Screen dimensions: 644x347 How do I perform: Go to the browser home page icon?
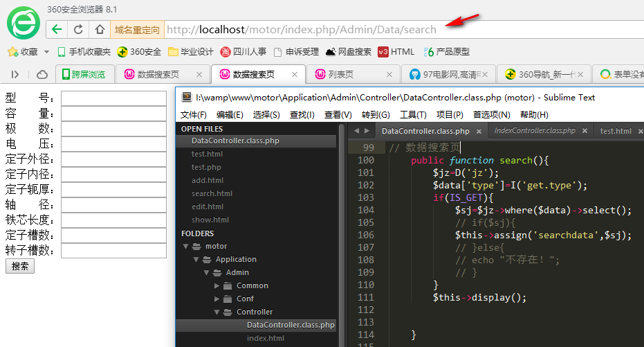coord(100,29)
